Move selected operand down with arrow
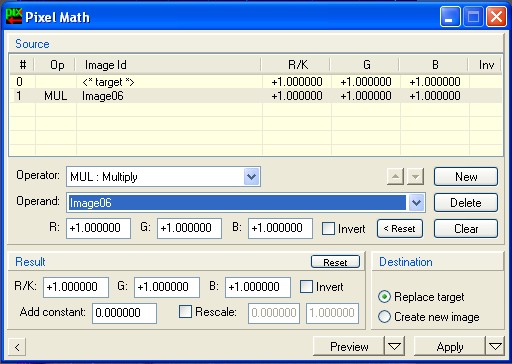512x364 pixels. (x=415, y=176)
